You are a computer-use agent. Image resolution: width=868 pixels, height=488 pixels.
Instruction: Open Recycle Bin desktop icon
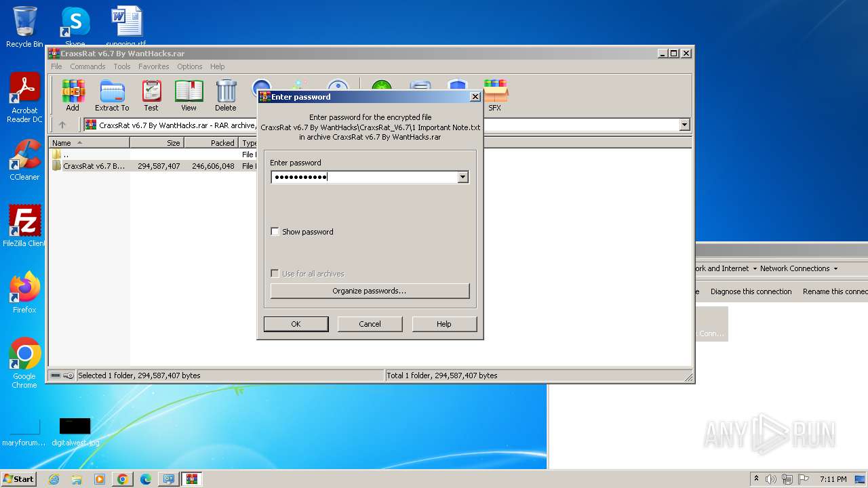point(24,26)
